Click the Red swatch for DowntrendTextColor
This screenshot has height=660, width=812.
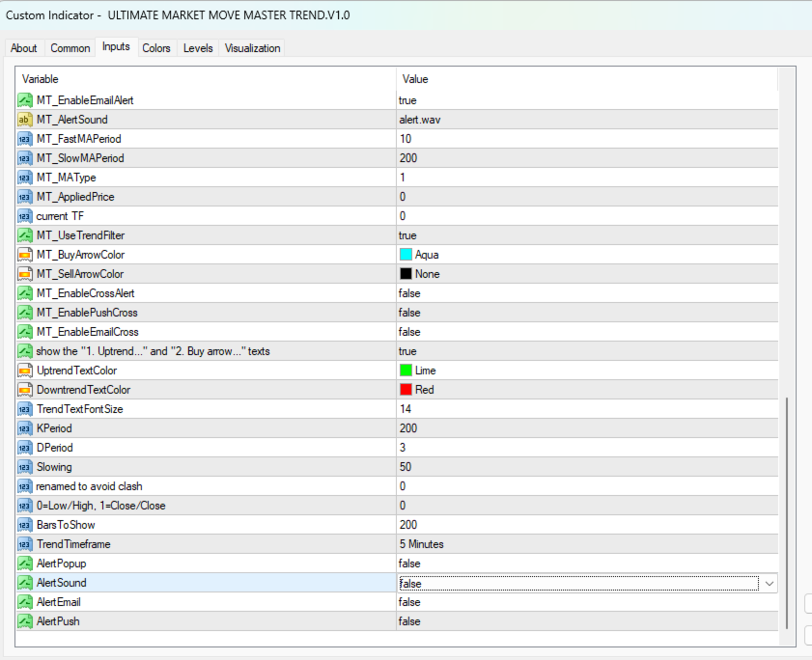(406, 390)
